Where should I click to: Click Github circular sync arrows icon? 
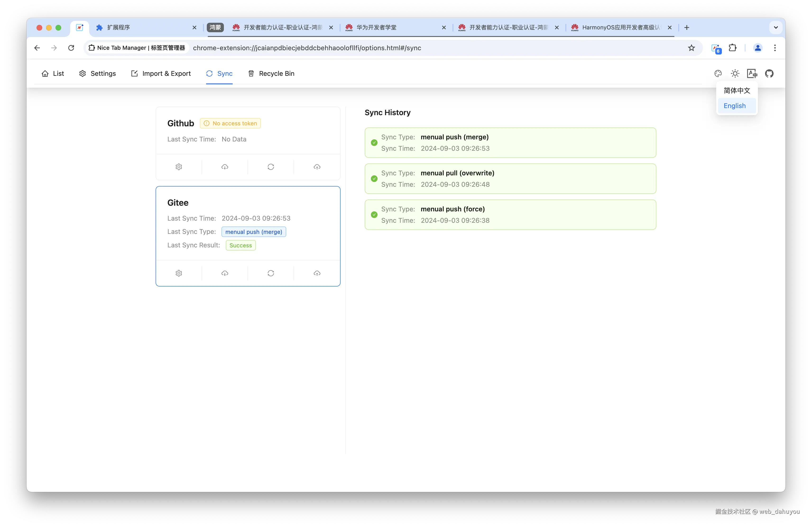coord(271,167)
